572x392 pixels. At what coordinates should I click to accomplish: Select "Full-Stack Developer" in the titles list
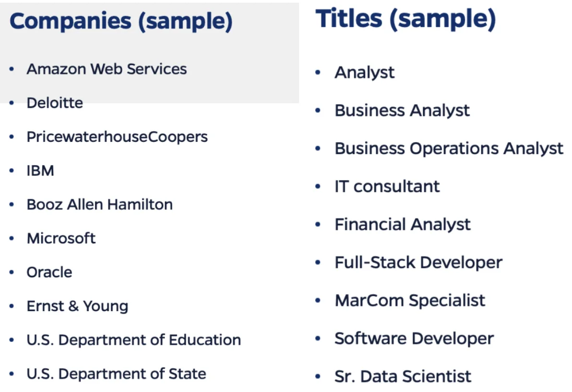(418, 263)
